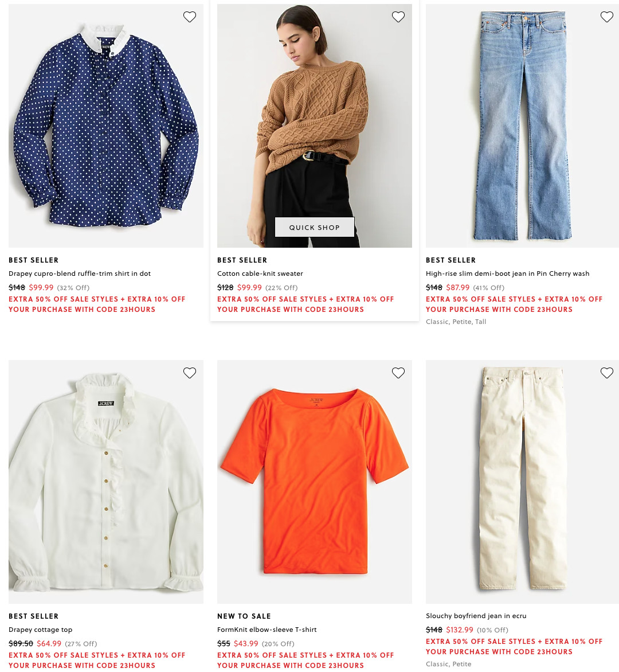
Task: Add orange FormKnit T-shirt to favorites
Action: pos(398,373)
